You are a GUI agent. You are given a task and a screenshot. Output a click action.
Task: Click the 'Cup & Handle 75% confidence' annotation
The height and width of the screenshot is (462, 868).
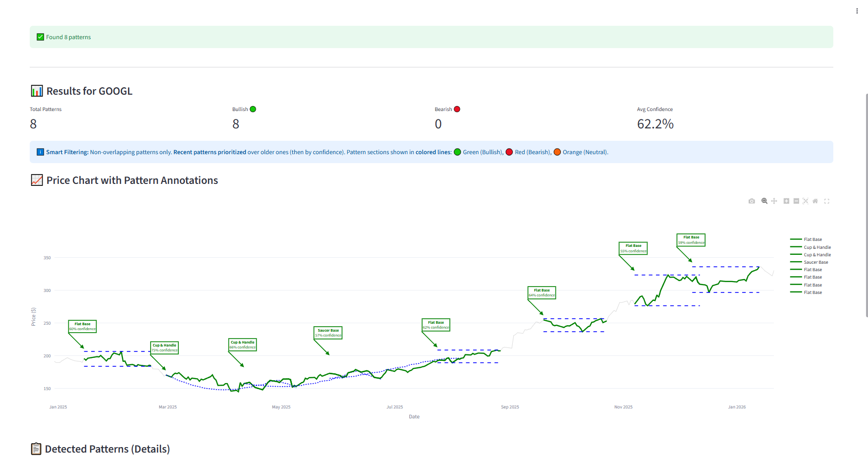tap(164, 347)
